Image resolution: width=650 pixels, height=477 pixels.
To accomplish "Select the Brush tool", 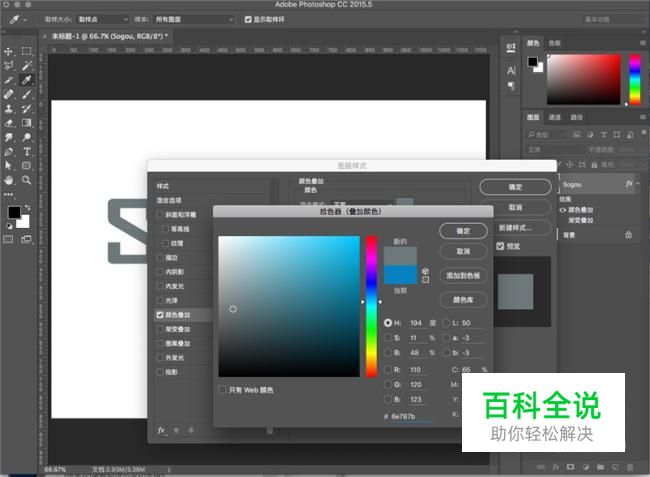I will point(27,94).
